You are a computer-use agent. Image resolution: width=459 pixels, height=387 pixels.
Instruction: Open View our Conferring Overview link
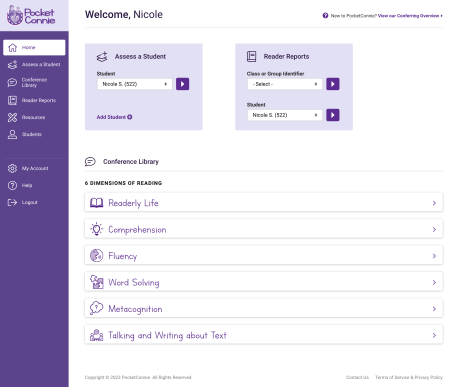coord(410,16)
